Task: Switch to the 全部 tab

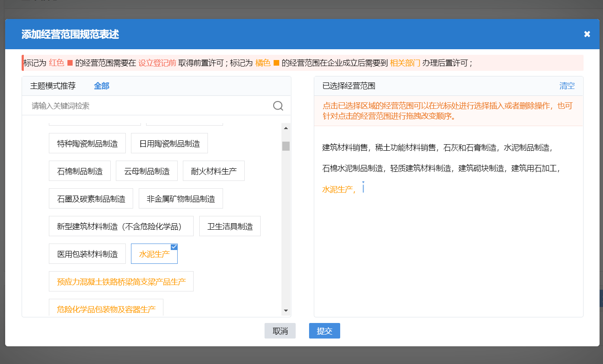Action: pyautogui.click(x=102, y=85)
